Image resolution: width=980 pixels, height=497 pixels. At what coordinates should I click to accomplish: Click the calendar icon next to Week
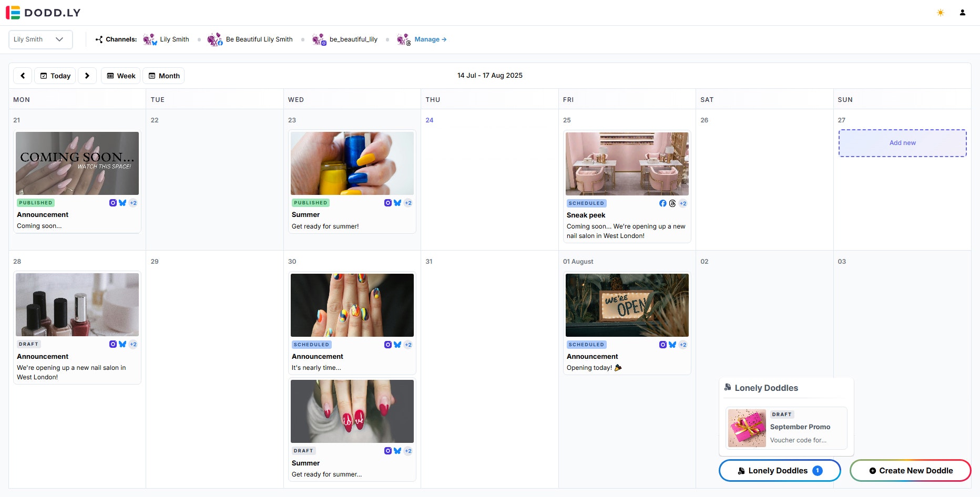pyautogui.click(x=110, y=76)
